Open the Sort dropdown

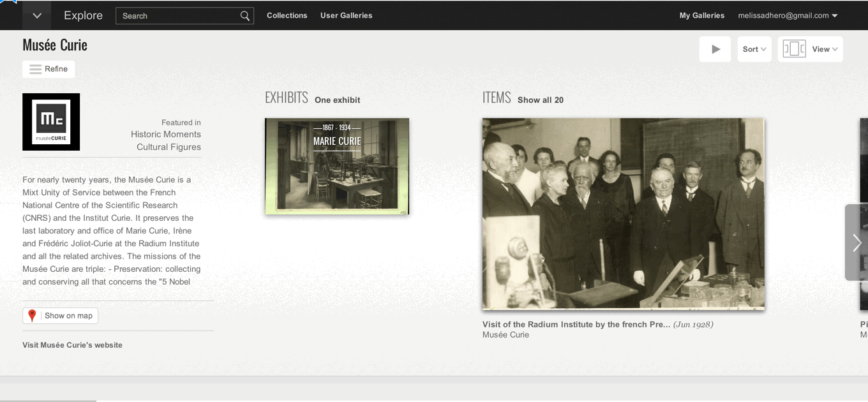[x=754, y=48]
